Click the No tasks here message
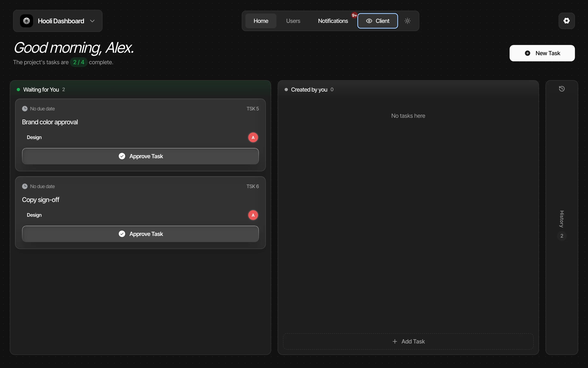This screenshot has height=368, width=588. click(x=408, y=116)
